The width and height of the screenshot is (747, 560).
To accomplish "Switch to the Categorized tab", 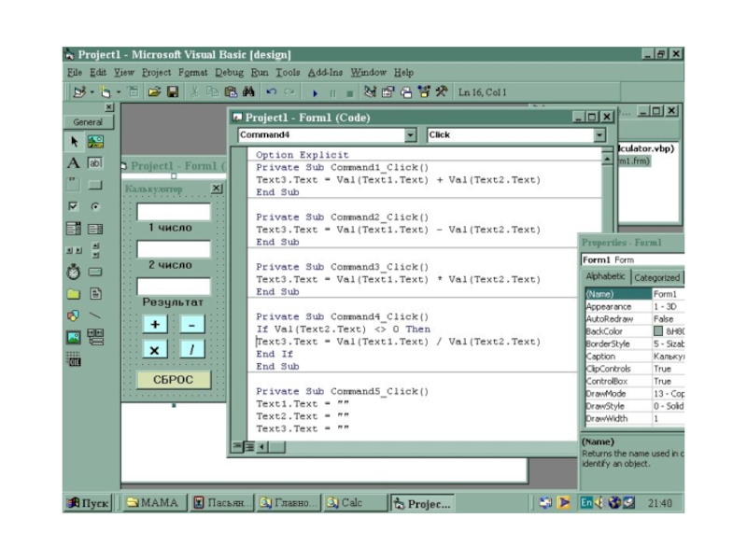I will tap(657, 277).
